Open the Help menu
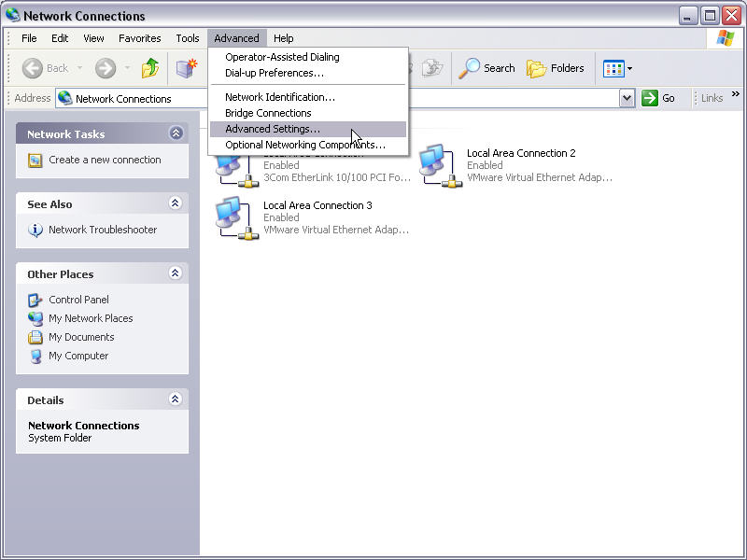The width and height of the screenshot is (747, 560). click(284, 38)
